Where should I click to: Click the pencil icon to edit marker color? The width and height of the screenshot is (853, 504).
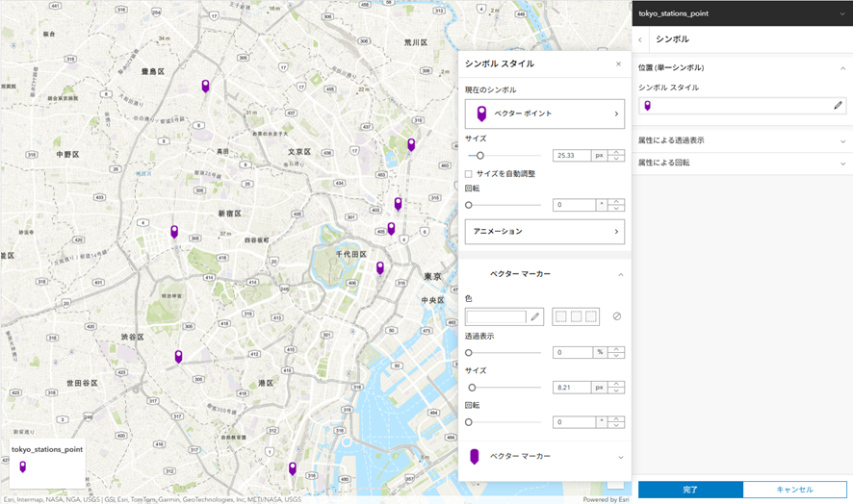pyautogui.click(x=535, y=316)
